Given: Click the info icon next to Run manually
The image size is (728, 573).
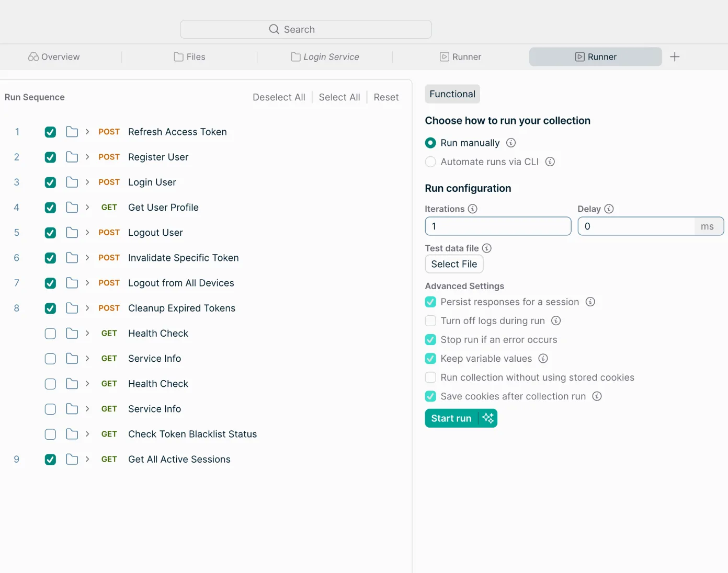Looking at the screenshot, I should click(x=511, y=143).
